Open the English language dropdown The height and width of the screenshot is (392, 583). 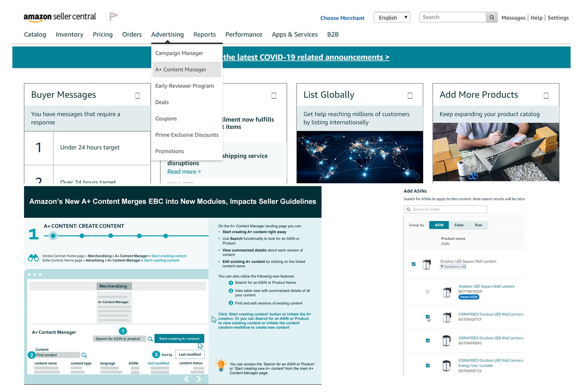392,17
